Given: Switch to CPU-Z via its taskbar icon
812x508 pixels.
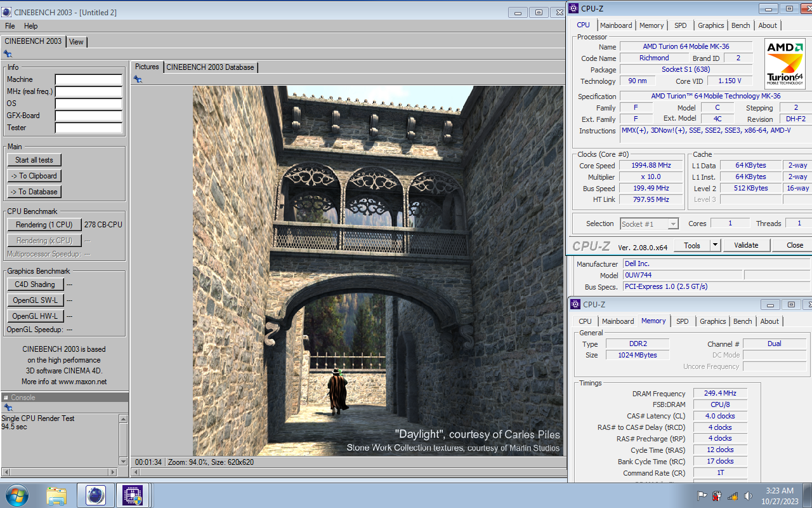Looking at the screenshot, I should tap(133, 495).
